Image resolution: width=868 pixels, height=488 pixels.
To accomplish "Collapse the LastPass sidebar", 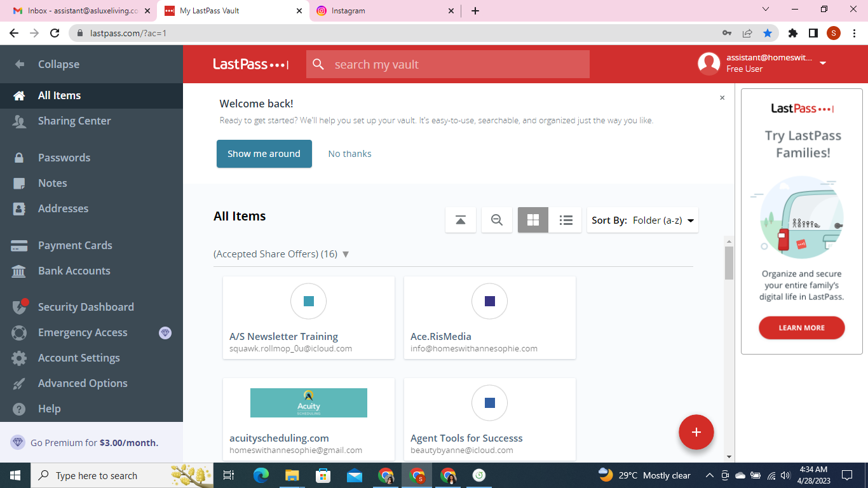I will (92, 64).
